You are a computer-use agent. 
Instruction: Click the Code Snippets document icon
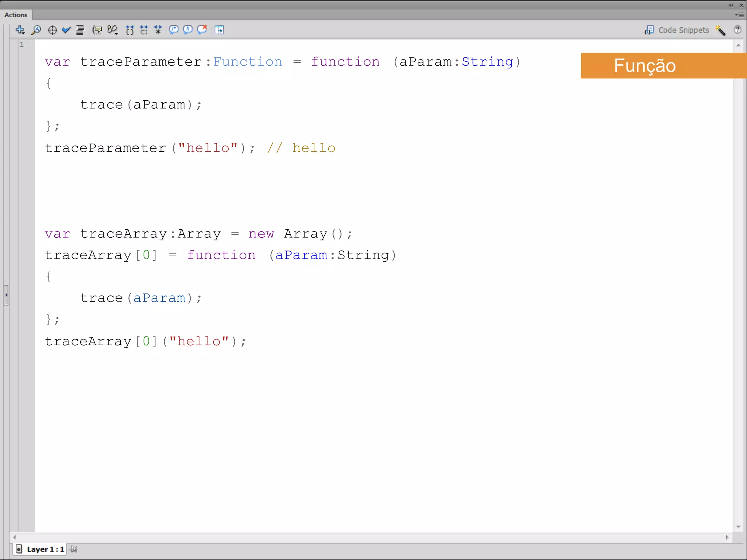[649, 30]
